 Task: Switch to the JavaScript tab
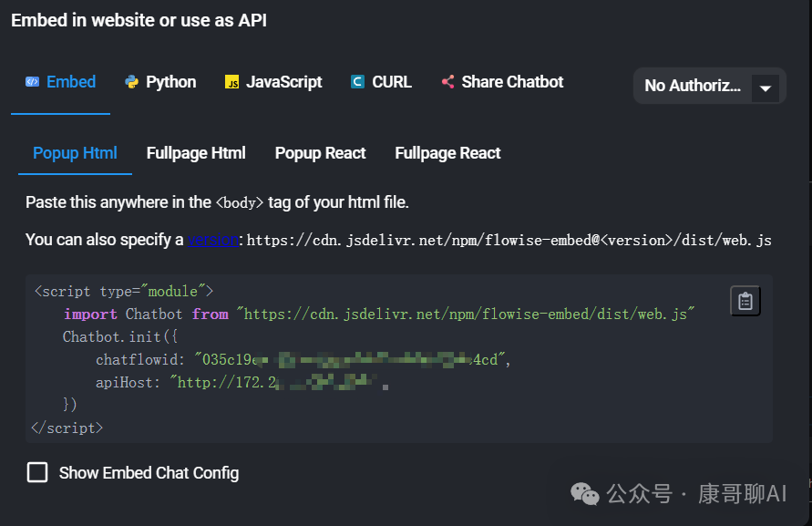[x=273, y=82]
